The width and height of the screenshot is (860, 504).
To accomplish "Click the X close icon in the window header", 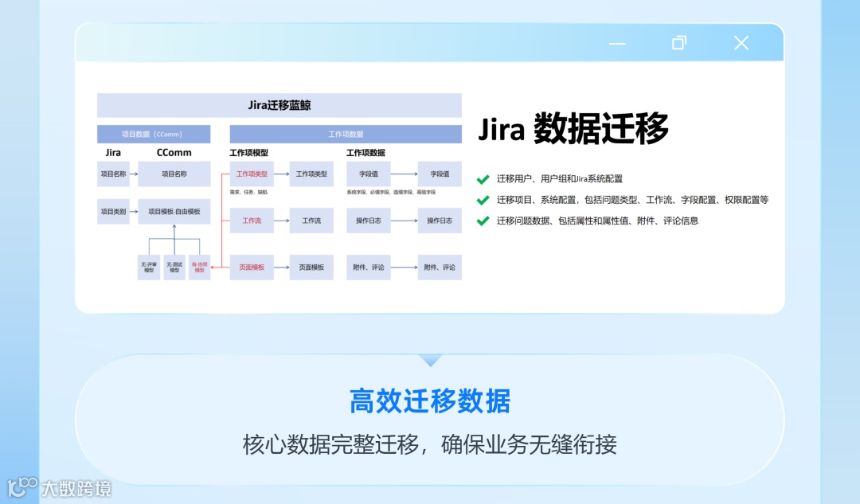I will tap(741, 43).
